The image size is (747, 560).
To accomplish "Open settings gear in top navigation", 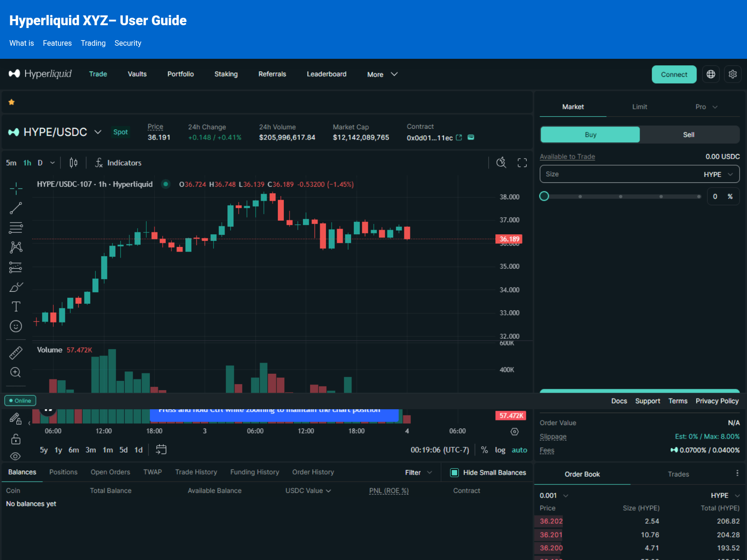I will (x=733, y=74).
